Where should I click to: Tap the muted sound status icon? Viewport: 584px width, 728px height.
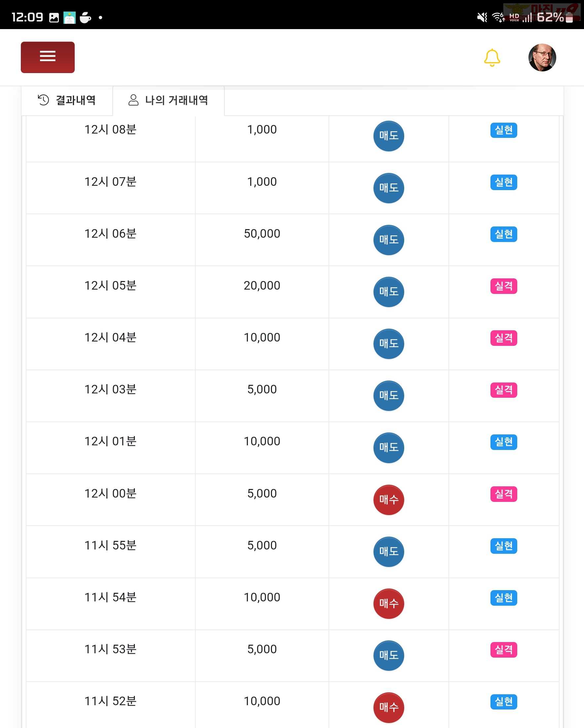coord(482,17)
